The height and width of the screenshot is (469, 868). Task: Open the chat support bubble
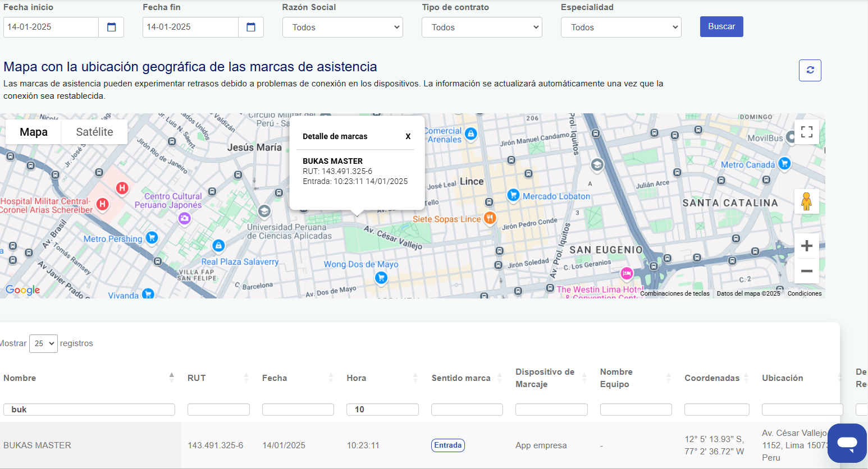pyautogui.click(x=847, y=443)
